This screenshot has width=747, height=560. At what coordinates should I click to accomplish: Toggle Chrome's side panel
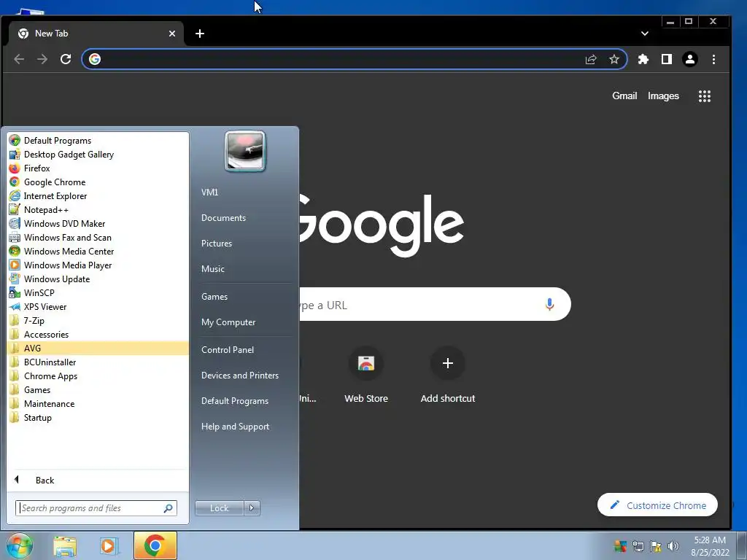[x=667, y=59]
